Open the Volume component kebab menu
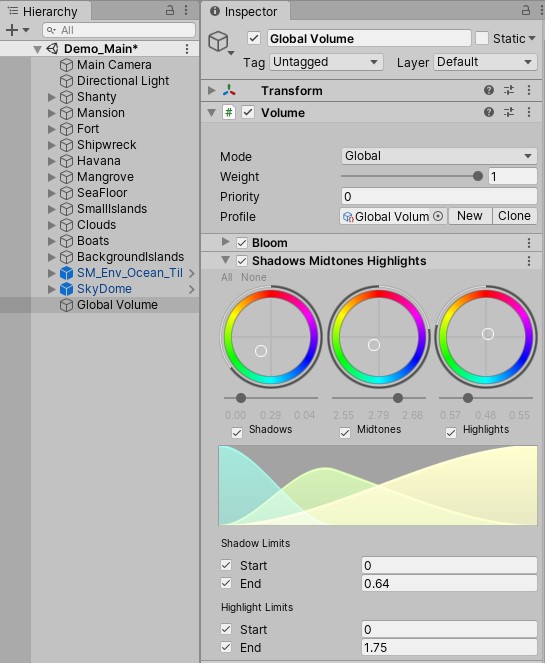The image size is (545, 663). click(529, 112)
